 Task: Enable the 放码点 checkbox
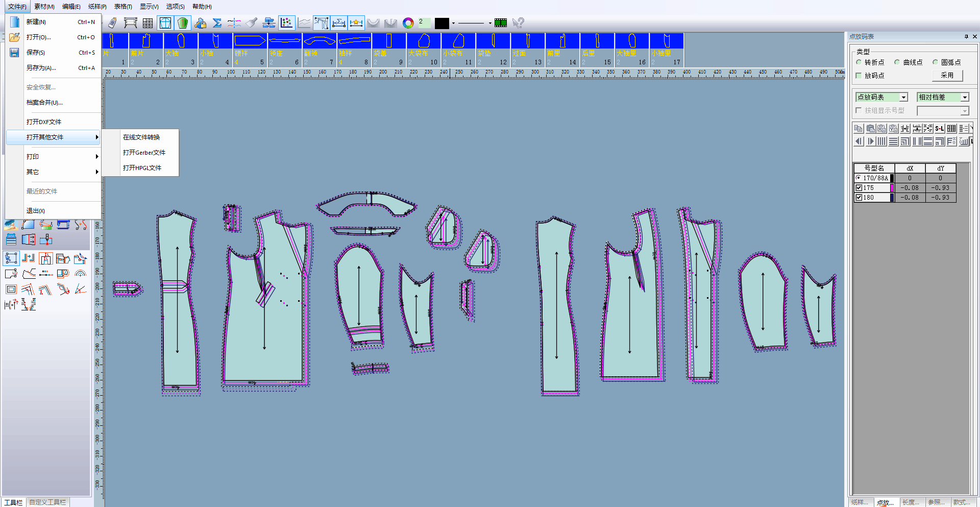click(859, 76)
